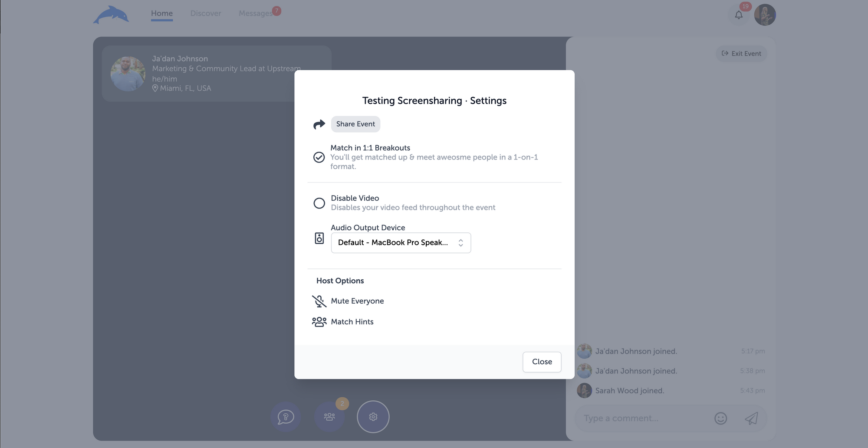Click the 'Miami, FL, USA' location text
This screenshot has height=448, width=868.
pos(185,88)
